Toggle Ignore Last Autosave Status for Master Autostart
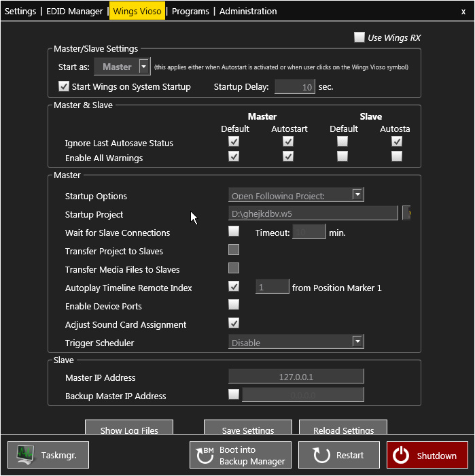Image resolution: width=475 pixels, height=476 pixels. click(x=288, y=141)
